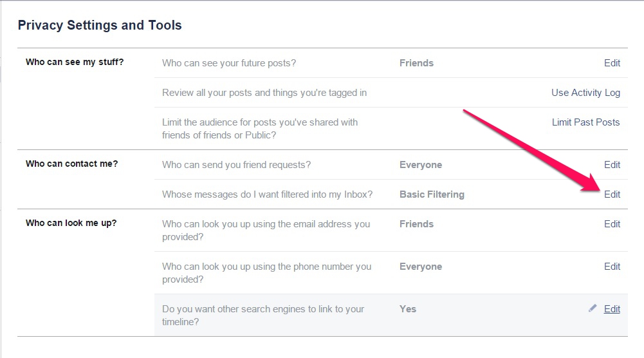The image size is (644, 358).
Task: Select the "Who can send you friend requests?" question
Action: 236,165
